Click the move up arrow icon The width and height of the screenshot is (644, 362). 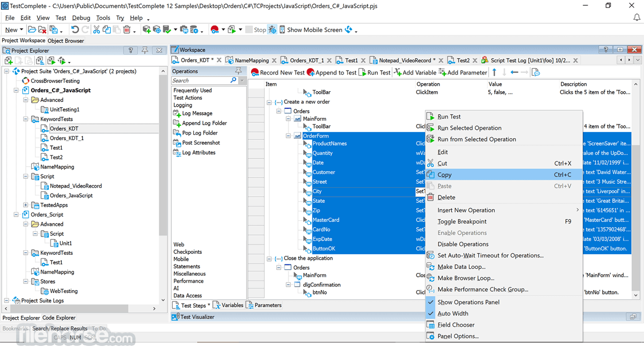[494, 72]
